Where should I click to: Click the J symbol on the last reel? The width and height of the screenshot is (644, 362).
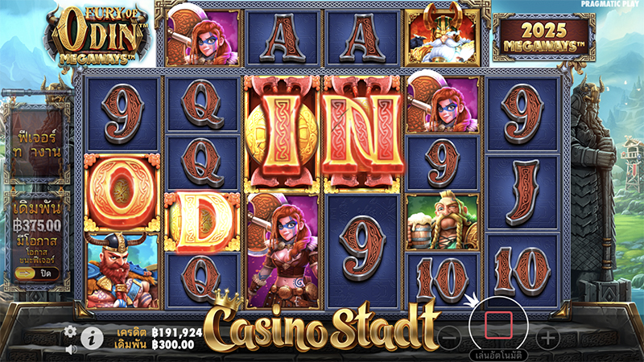pos(522,193)
